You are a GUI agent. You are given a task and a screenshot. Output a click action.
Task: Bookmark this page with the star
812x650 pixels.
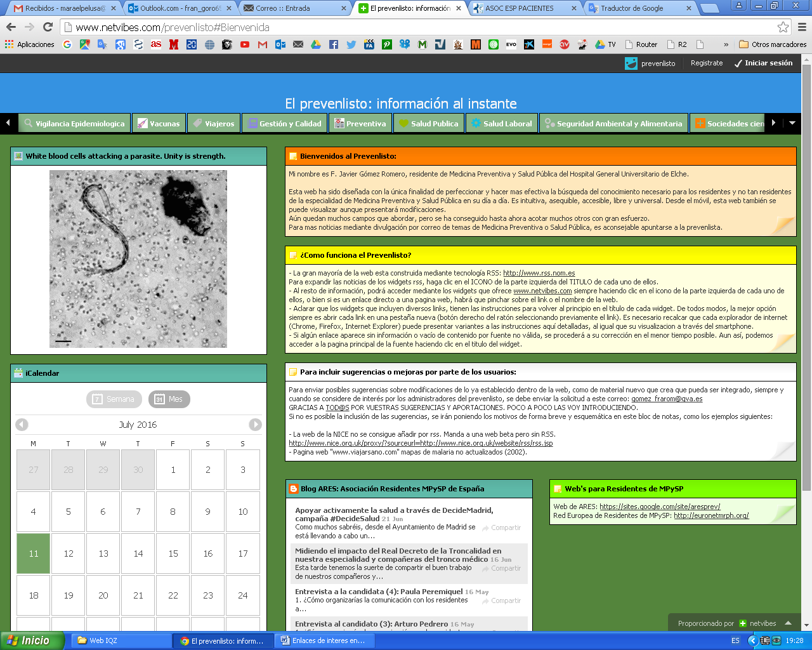click(x=783, y=27)
